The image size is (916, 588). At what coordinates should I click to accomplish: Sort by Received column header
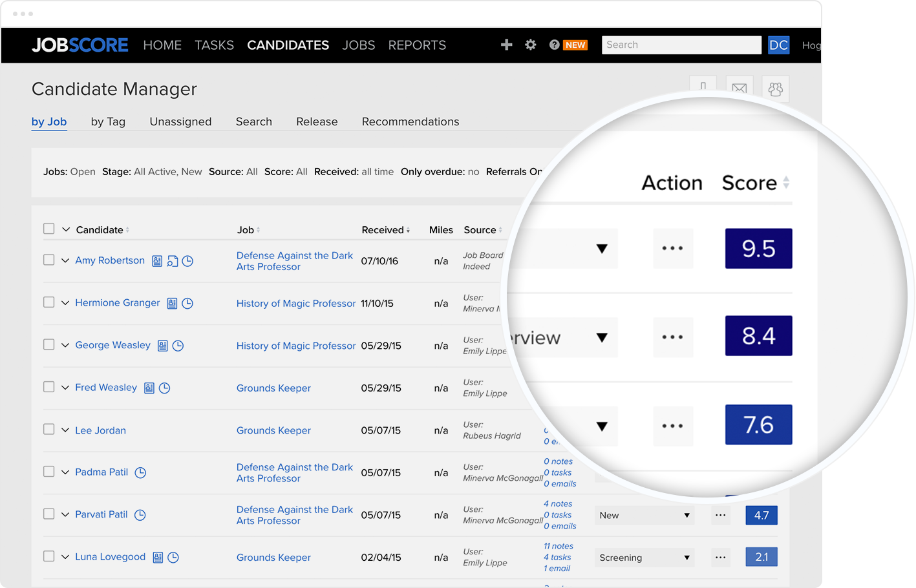point(386,230)
